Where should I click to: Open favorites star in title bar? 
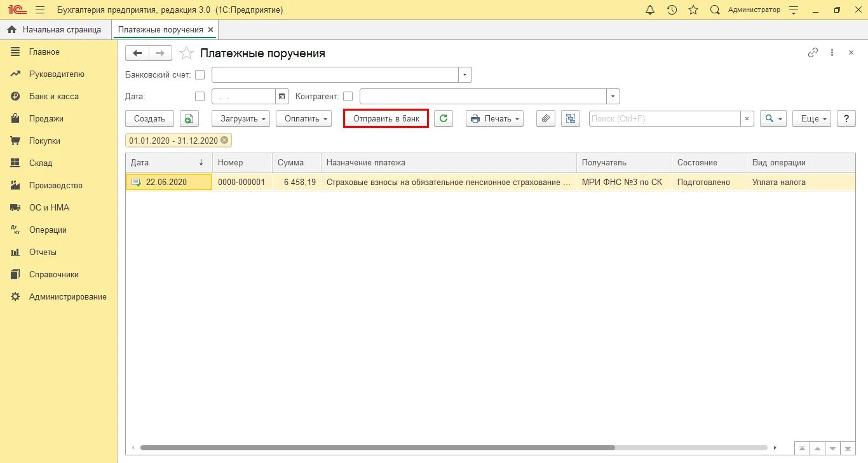(693, 10)
